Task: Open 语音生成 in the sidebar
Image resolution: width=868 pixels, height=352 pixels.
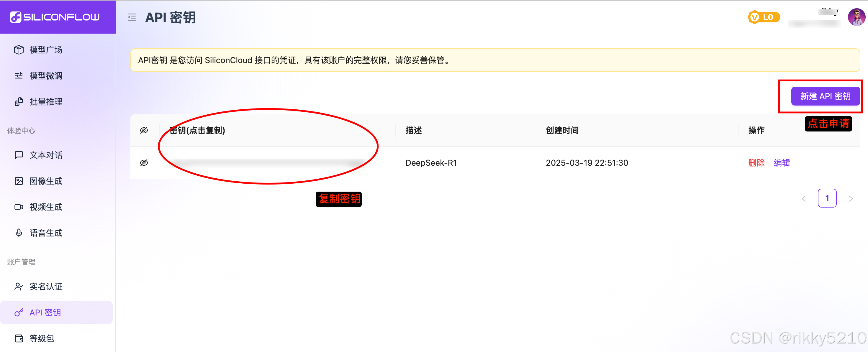Action: 45,233
